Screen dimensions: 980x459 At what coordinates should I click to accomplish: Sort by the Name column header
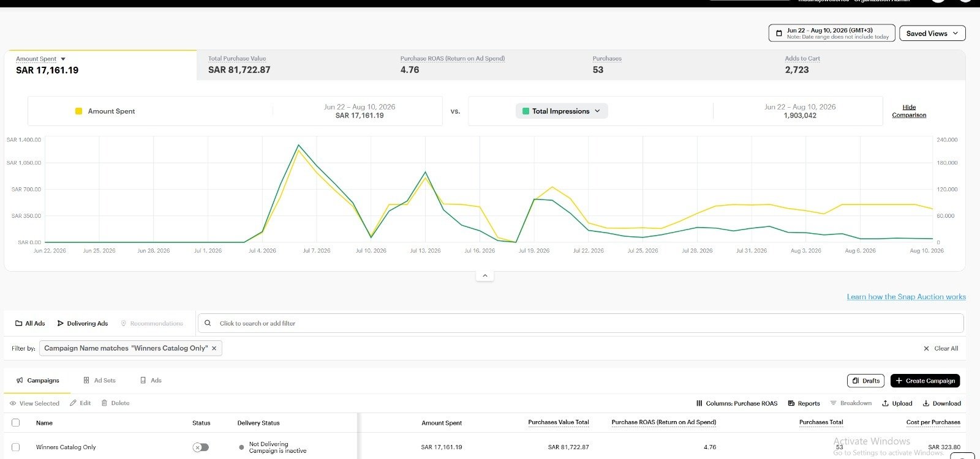tap(44, 423)
